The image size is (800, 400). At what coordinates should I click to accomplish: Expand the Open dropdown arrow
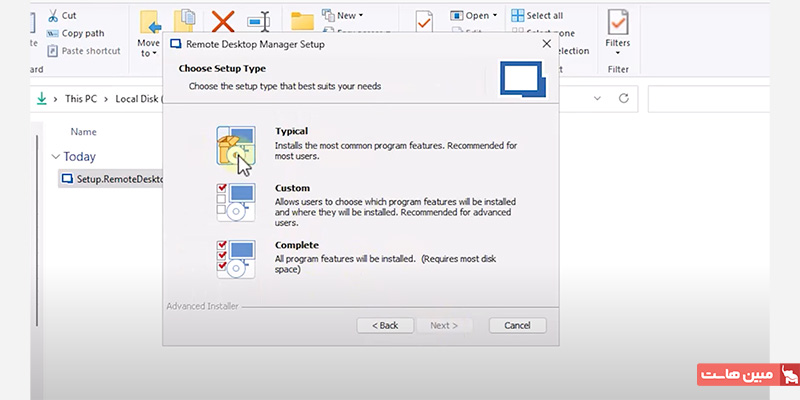pyautogui.click(x=497, y=16)
